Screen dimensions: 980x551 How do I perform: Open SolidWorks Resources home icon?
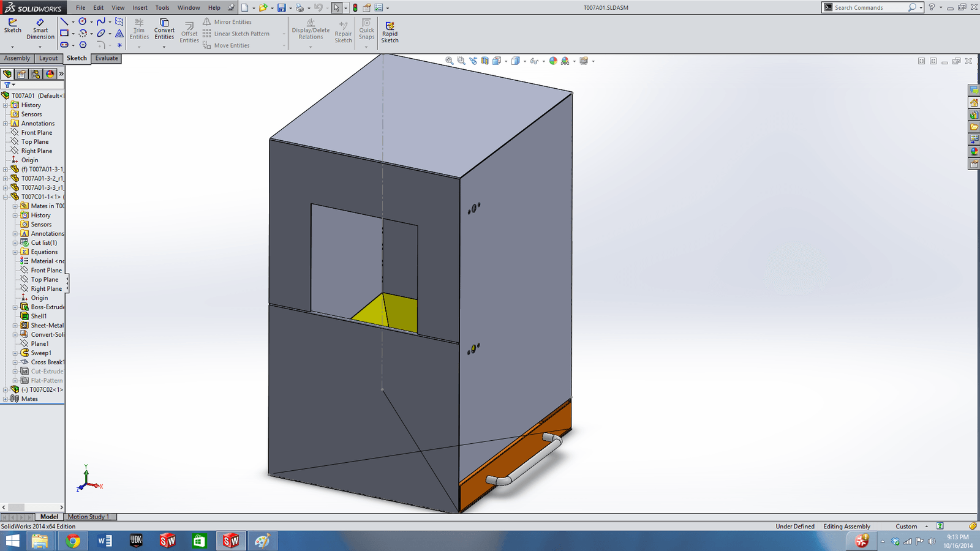[974, 103]
